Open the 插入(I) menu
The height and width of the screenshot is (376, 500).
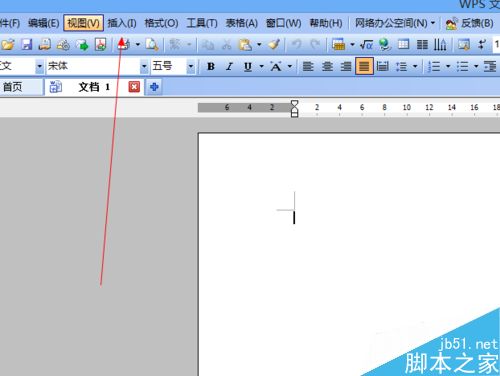point(122,23)
